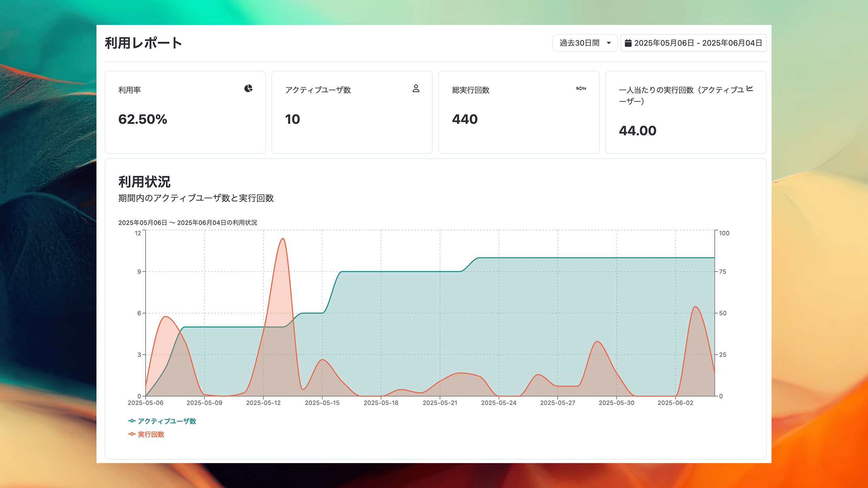Click the calendar icon beside the date range
The image size is (868, 488).
point(628,43)
